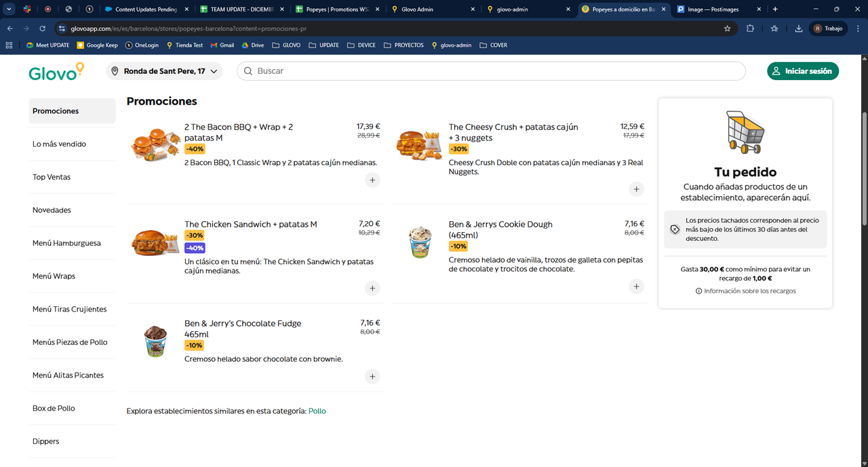
Task: Open Tienda Test bookmark
Action: coord(184,45)
